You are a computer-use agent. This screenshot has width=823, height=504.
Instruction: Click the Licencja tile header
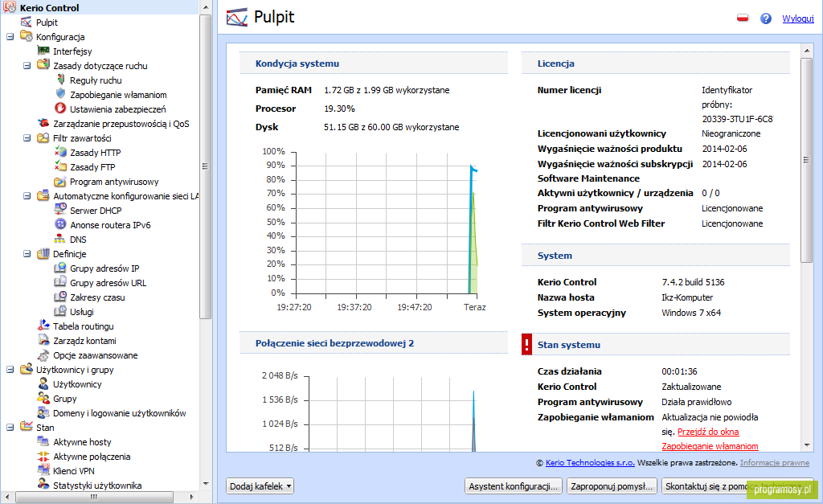[656, 64]
